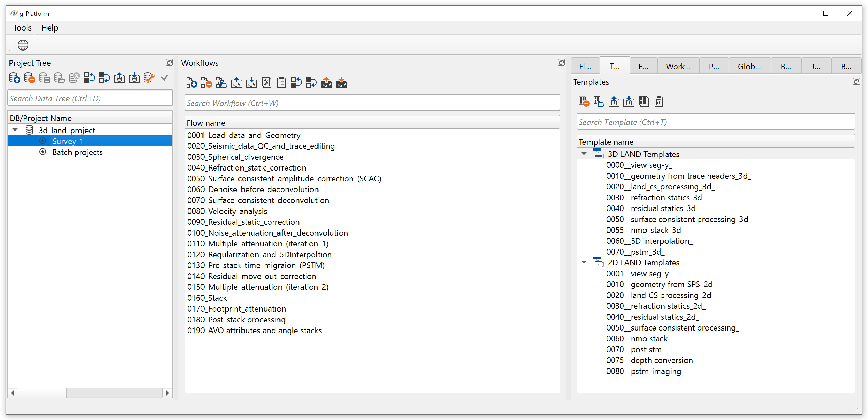Image resolution: width=868 pixels, height=420 pixels.
Task: Select template 0060__5D interpolation_
Action: [x=649, y=241]
